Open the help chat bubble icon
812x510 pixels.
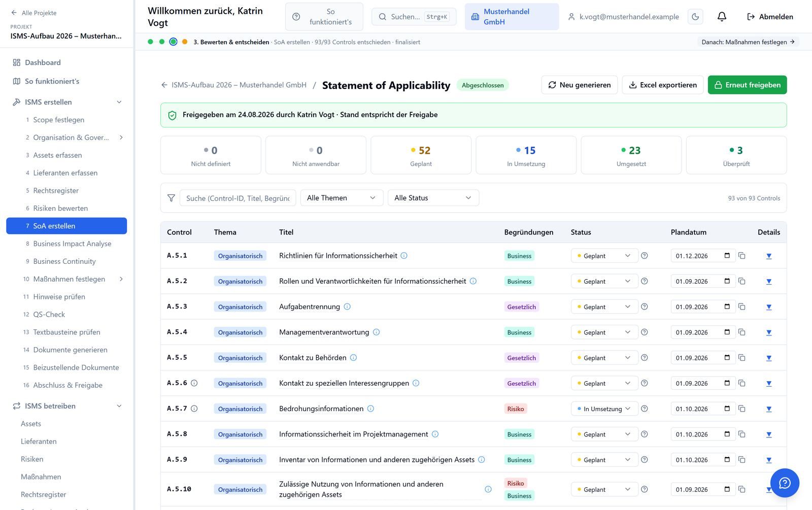click(785, 483)
